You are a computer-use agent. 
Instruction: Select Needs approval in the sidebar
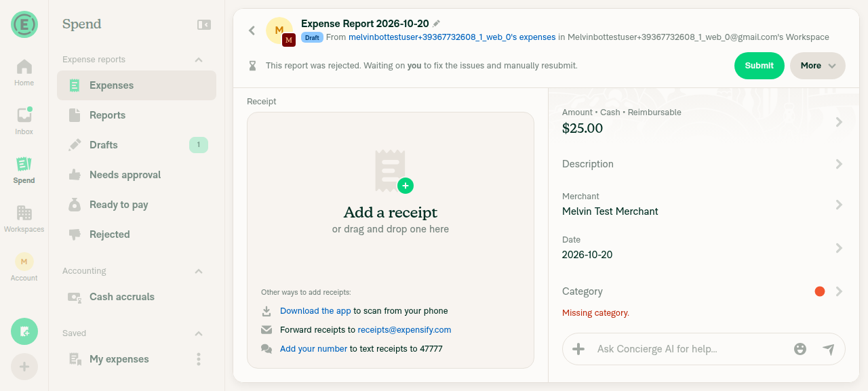point(136,175)
